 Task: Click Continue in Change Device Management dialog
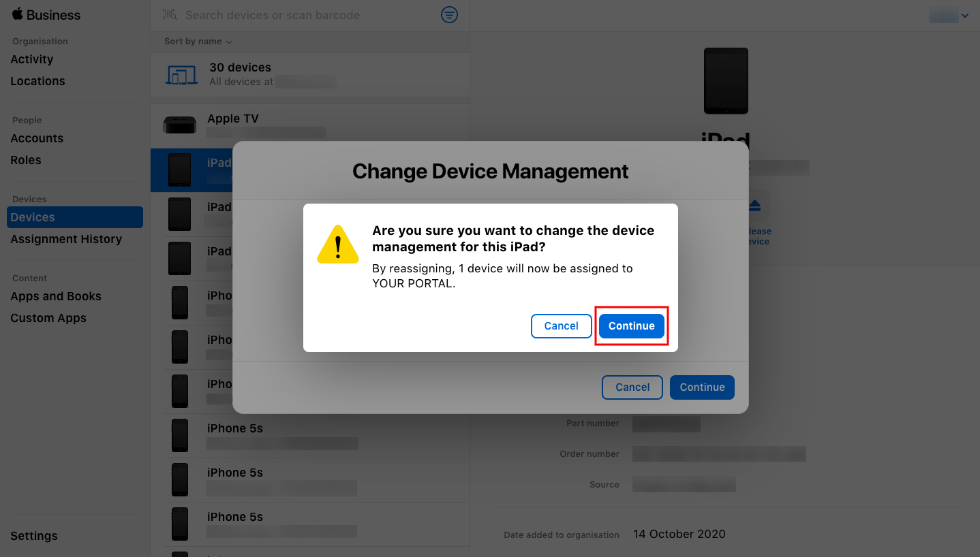click(702, 387)
